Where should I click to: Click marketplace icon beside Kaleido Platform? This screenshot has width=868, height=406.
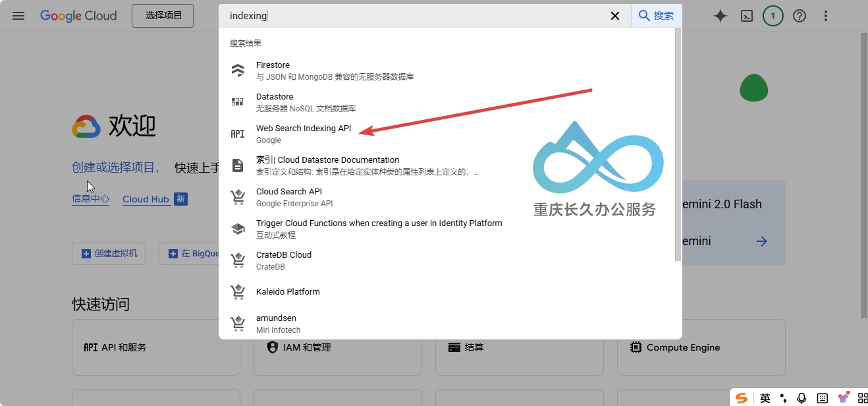238,291
